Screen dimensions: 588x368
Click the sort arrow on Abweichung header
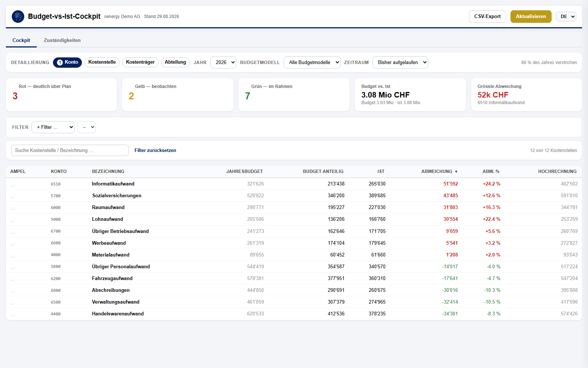[456, 172]
